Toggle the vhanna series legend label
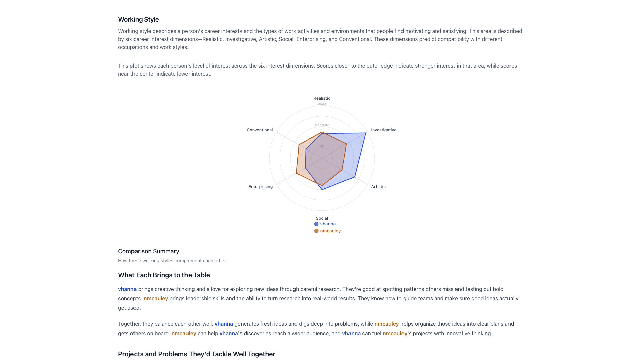644x362 pixels. point(328,224)
